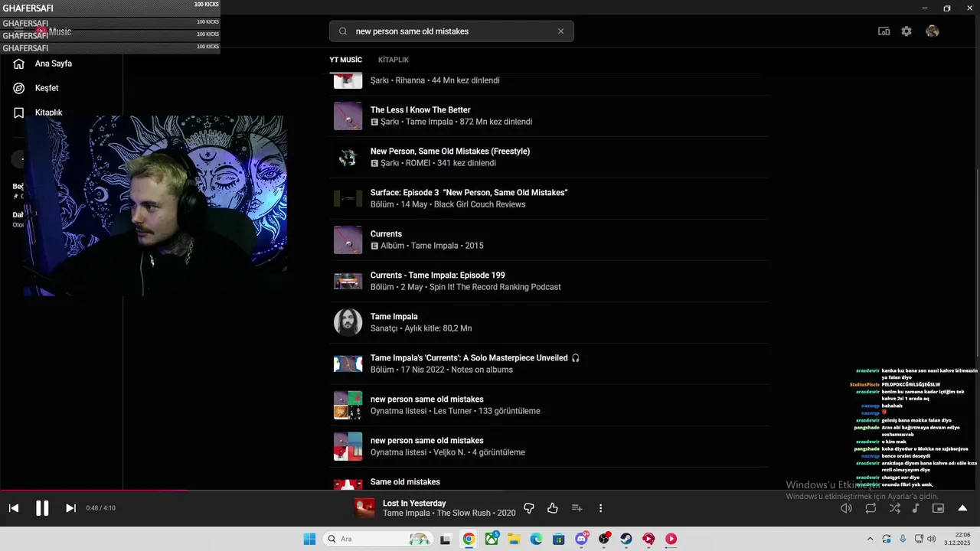Toggle shuffle mode
This screenshot has width=980, height=551.
894,508
